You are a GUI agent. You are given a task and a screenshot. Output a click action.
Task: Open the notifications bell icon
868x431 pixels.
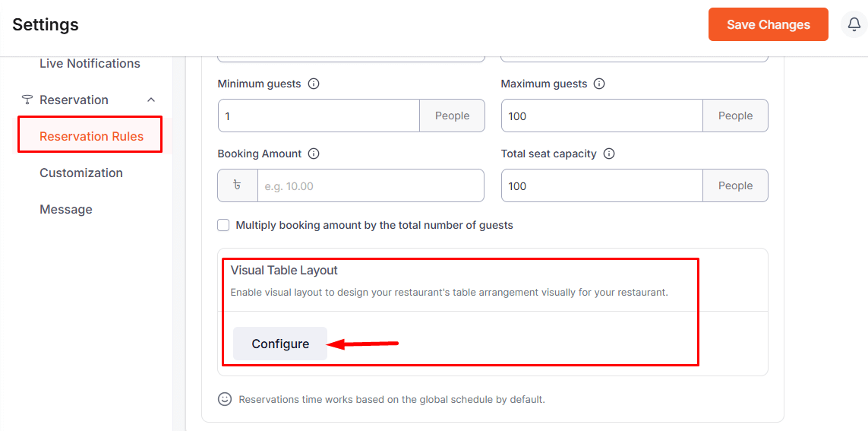coord(854,24)
